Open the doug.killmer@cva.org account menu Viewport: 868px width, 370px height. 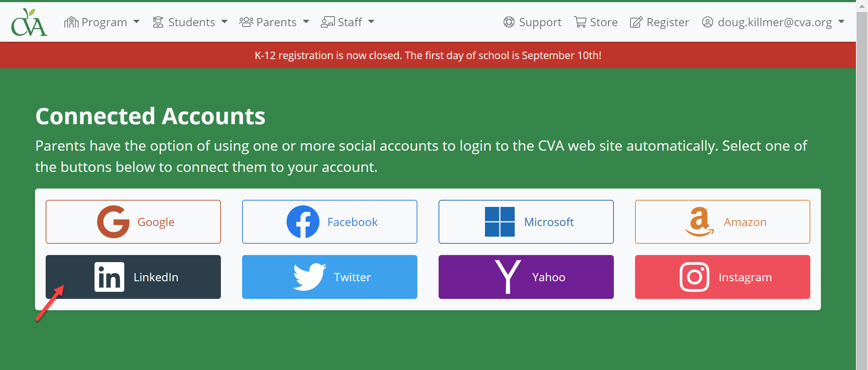[x=773, y=22]
